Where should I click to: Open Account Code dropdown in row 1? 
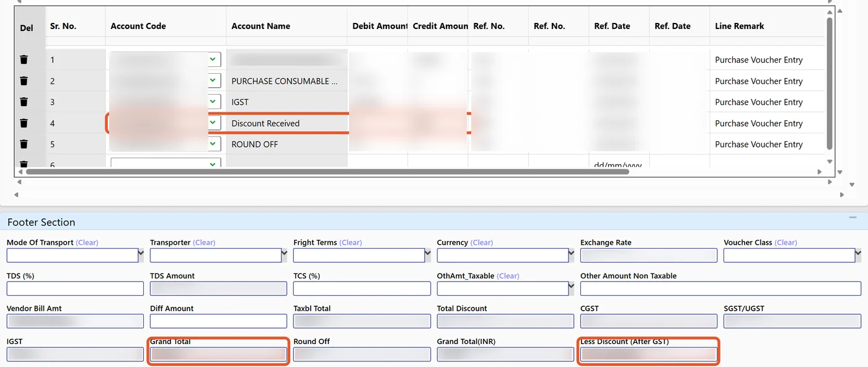(213, 60)
